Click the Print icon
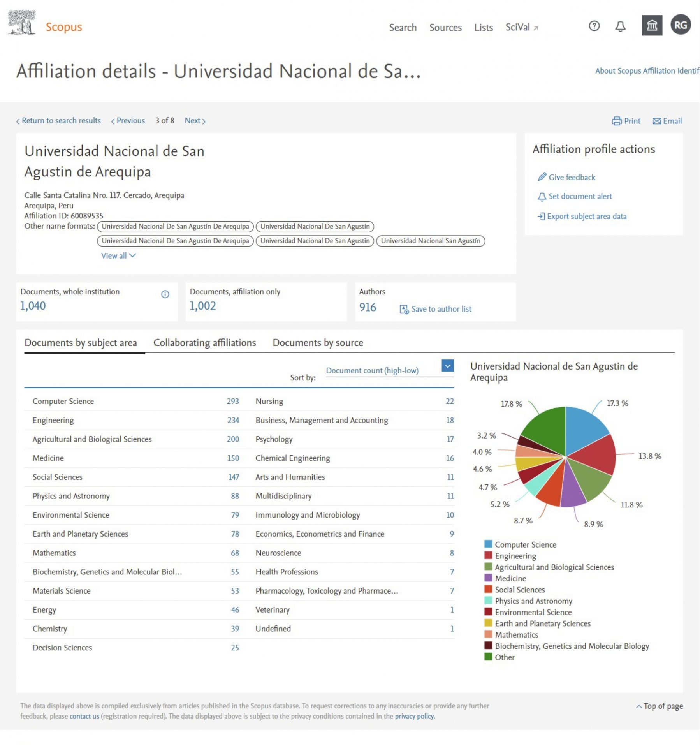The image size is (700, 745). (x=617, y=121)
